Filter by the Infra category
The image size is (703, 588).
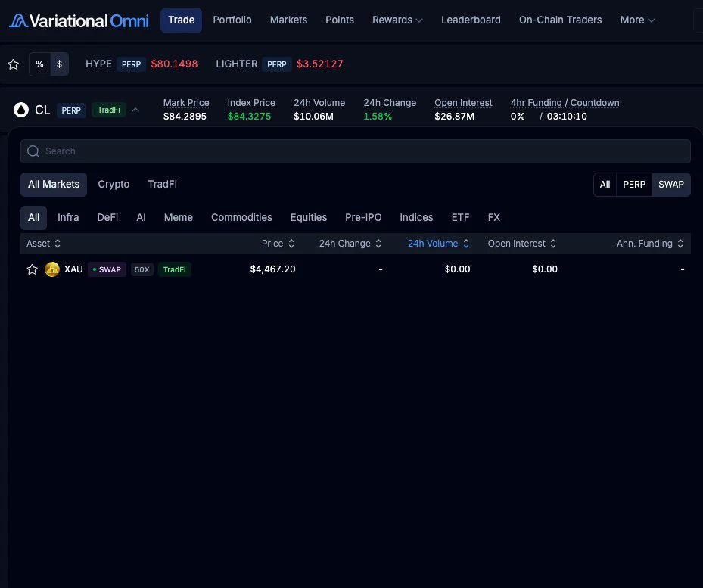[68, 217]
